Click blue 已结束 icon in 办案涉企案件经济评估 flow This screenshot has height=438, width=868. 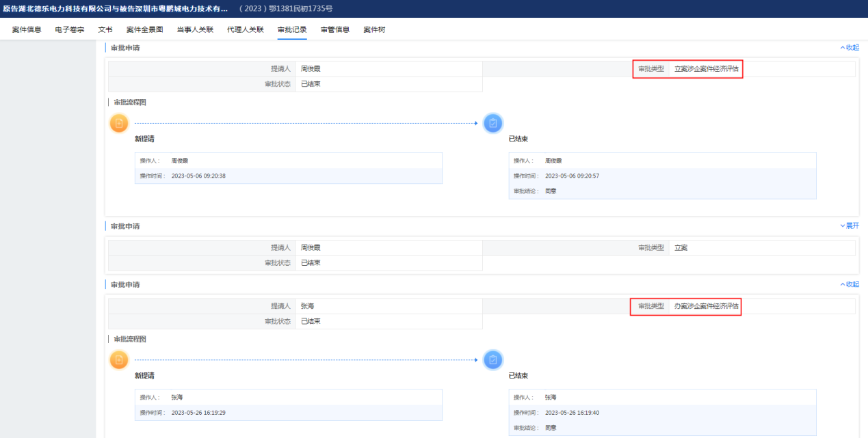point(492,359)
